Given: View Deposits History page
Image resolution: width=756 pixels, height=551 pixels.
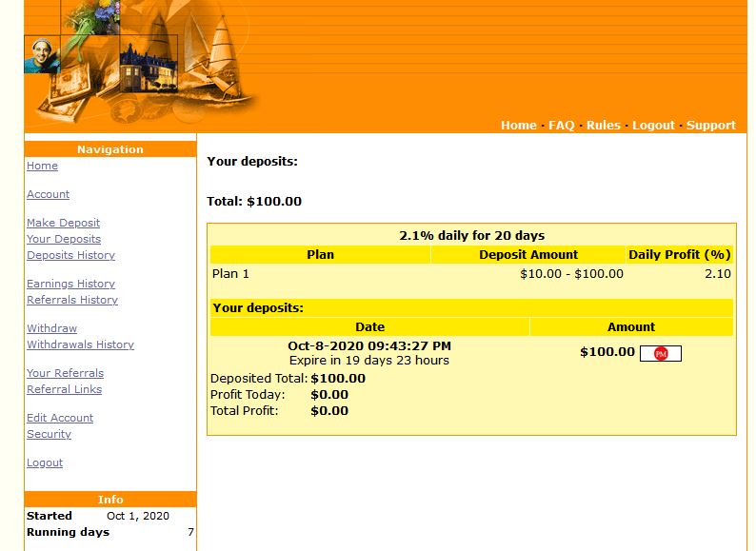Looking at the screenshot, I should click(x=70, y=255).
